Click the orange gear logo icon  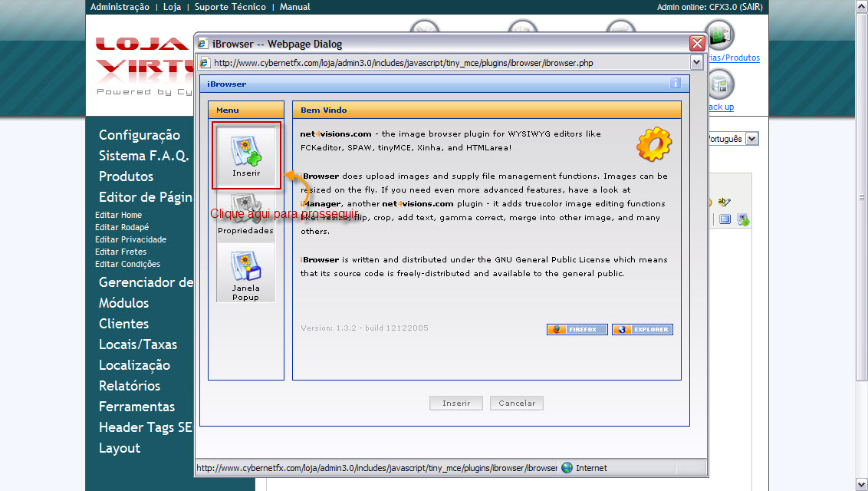(653, 144)
